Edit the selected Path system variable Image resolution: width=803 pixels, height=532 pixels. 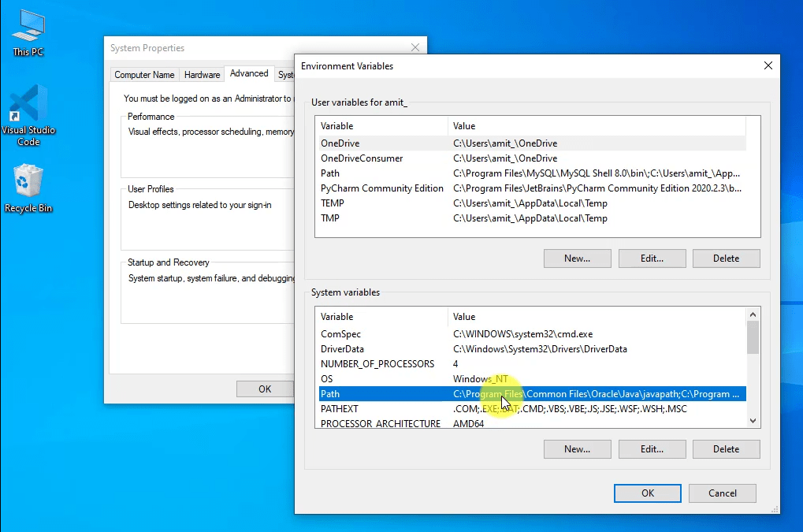pos(652,448)
